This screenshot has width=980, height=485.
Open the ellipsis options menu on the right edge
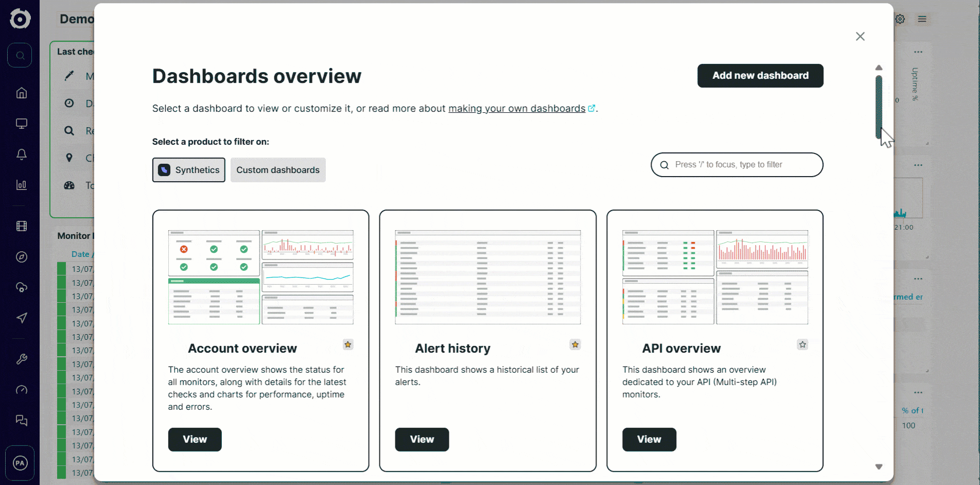click(x=919, y=165)
